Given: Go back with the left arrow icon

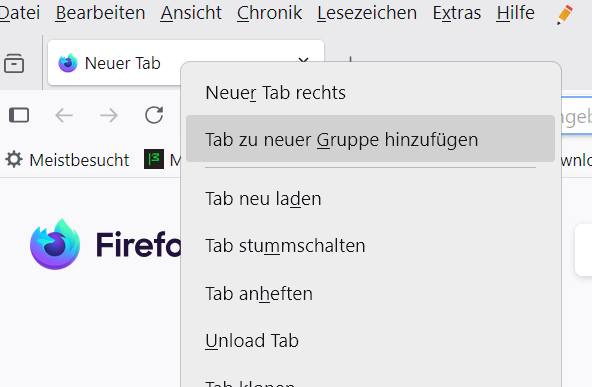Looking at the screenshot, I should point(64,115).
